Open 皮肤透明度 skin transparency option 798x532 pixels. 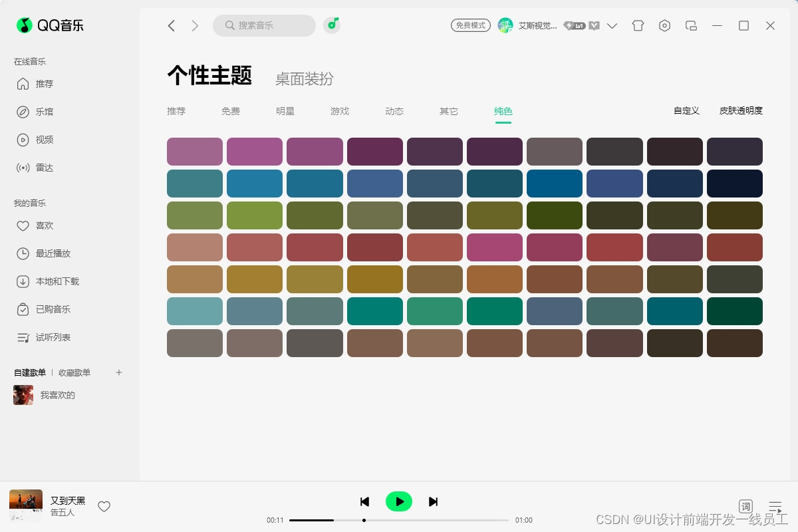pyautogui.click(x=741, y=111)
